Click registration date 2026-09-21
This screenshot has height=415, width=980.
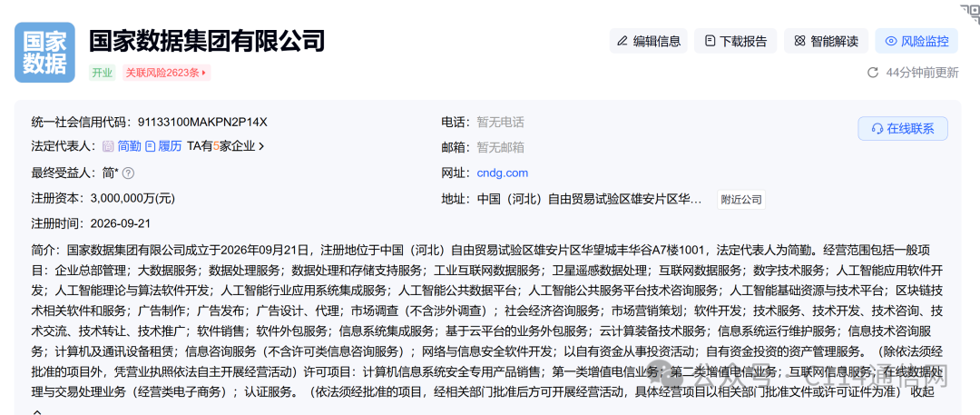(x=121, y=223)
